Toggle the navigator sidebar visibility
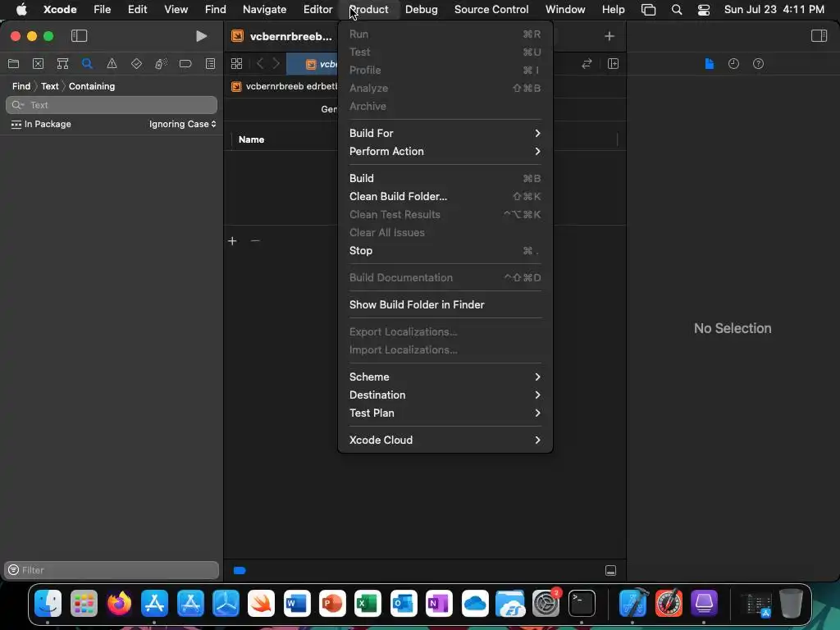 point(80,36)
